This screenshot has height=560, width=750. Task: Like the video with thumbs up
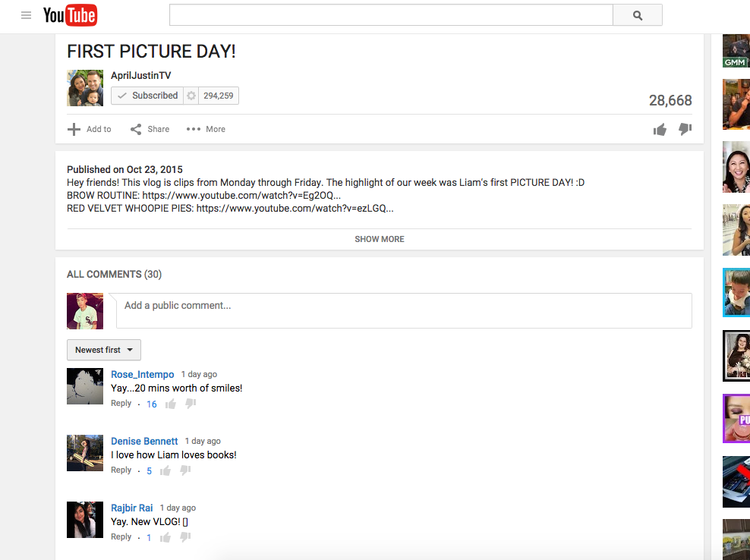coord(660,129)
